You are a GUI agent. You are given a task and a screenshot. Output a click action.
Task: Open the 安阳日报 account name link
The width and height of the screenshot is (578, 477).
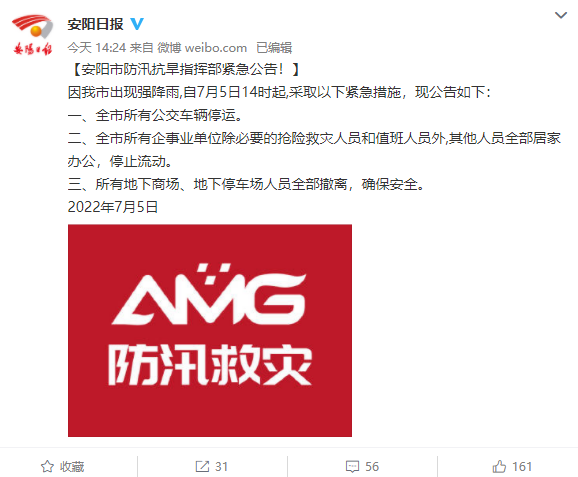[x=95, y=24]
